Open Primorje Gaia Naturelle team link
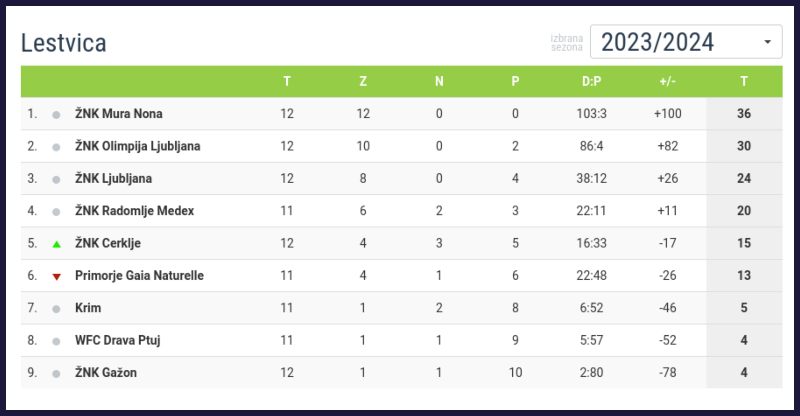 click(x=139, y=276)
